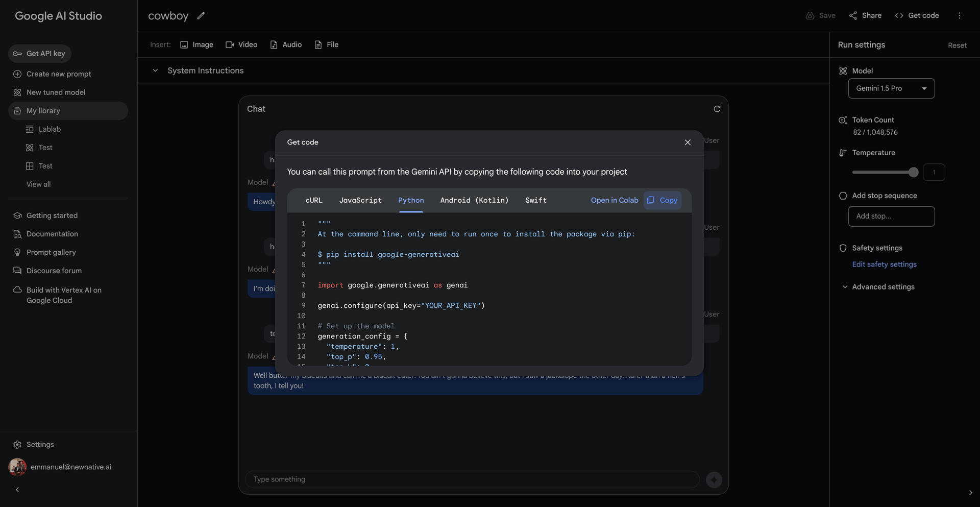This screenshot has height=507, width=980.
Task: Click the Google AI Studio logo
Action: 58,16
